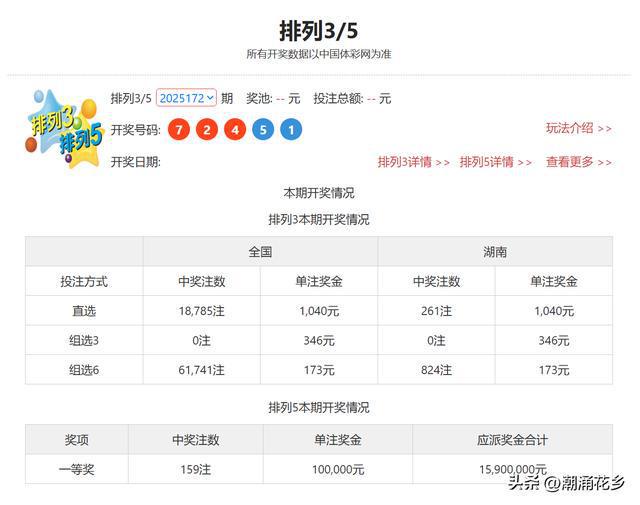The height and width of the screenshot is (505, 640).
Task: Click the 排列3/5 page title
Action: tap(319, 31)
